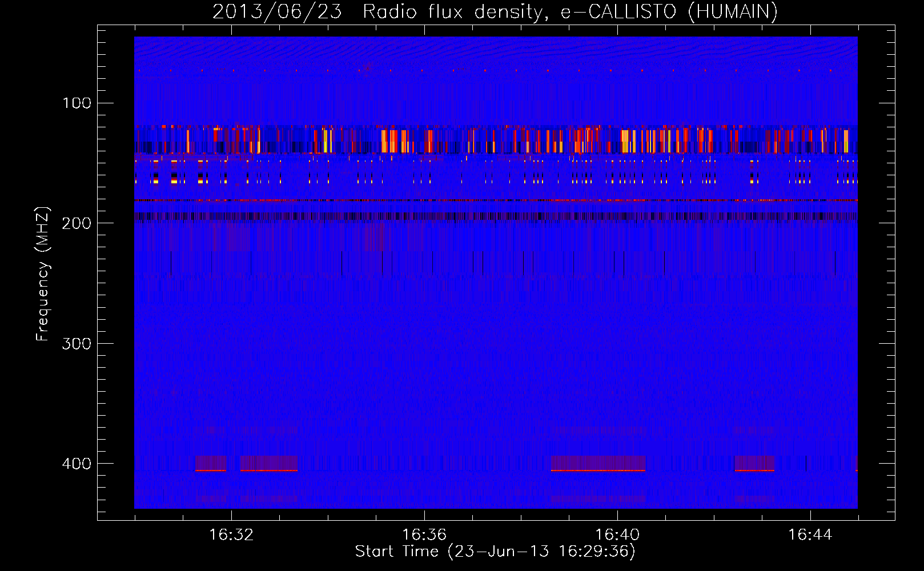This screenshot has width=924, height=571.
Task: Click the 'Frequency (MHZ)' axis label
Action: click(x=43, y=274)
